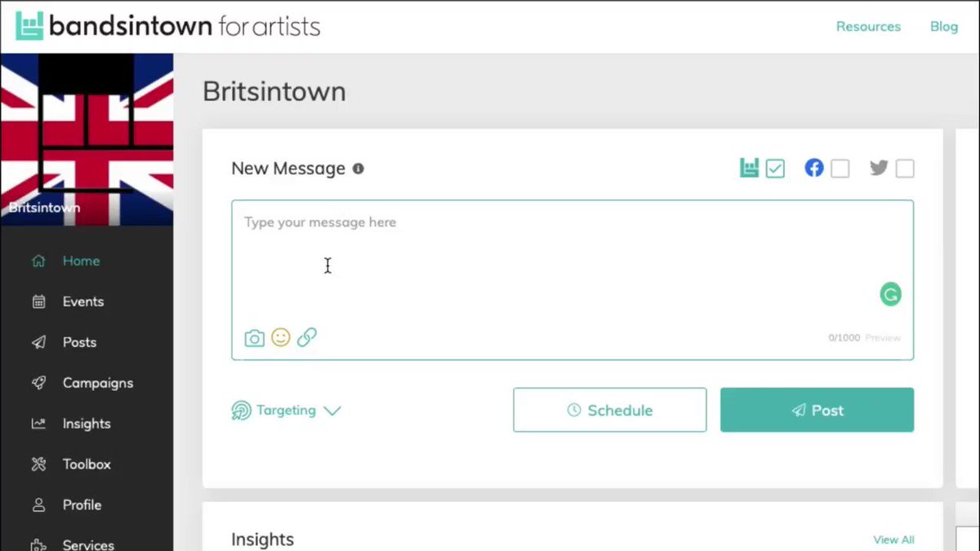
Task: Click the Bandsintown logo in header
Action: (x=167, y=26)
